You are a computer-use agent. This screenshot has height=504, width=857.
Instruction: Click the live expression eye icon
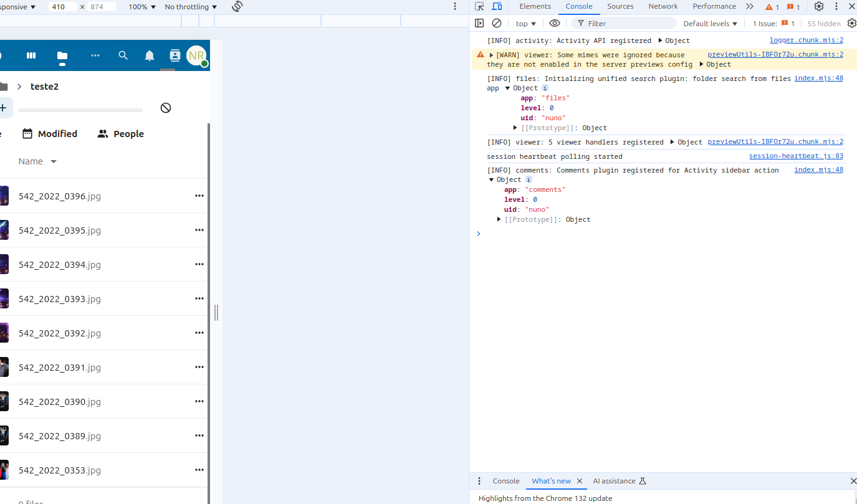[x=554, y=23]
